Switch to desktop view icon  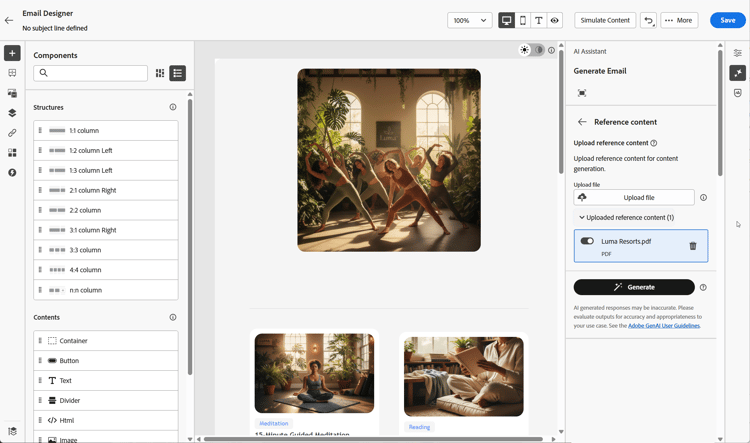pos(507,20)
